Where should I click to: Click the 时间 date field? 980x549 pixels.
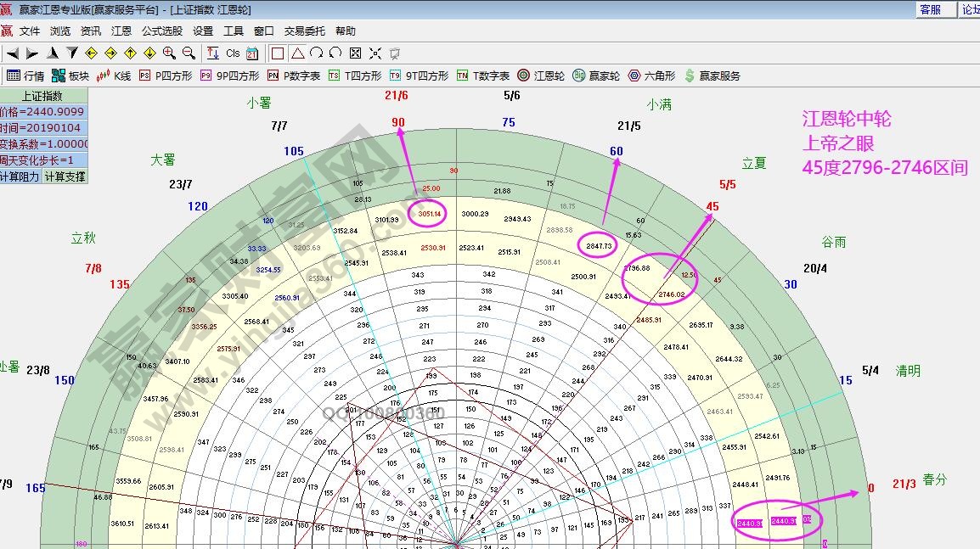pyautogui.click(x=42, y=128)
